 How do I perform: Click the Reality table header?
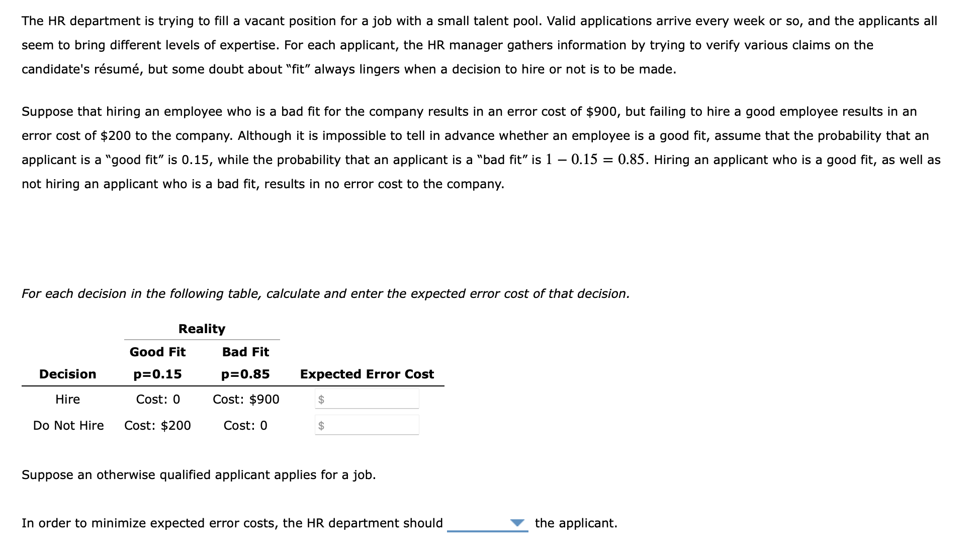(x=202, y=329)
